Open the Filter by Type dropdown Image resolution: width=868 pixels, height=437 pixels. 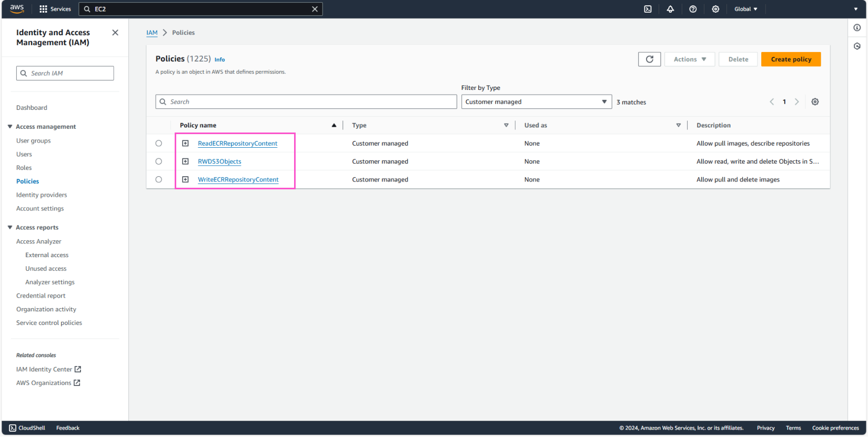point(536,102)
